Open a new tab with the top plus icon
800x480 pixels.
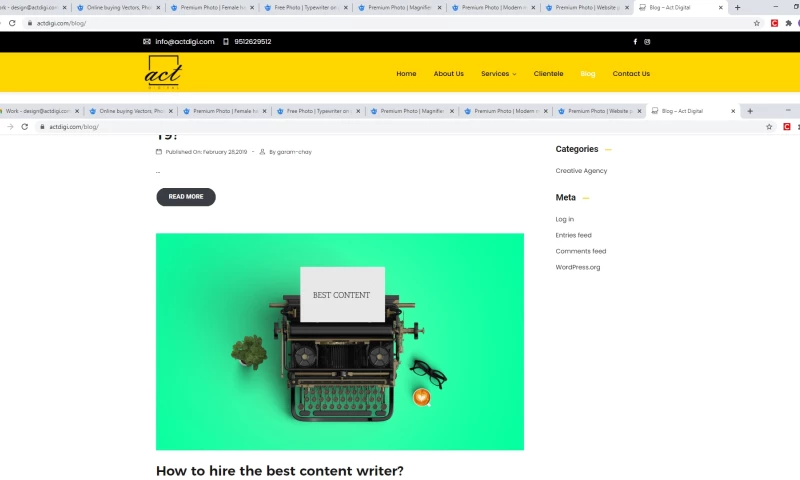pos(737,8)
